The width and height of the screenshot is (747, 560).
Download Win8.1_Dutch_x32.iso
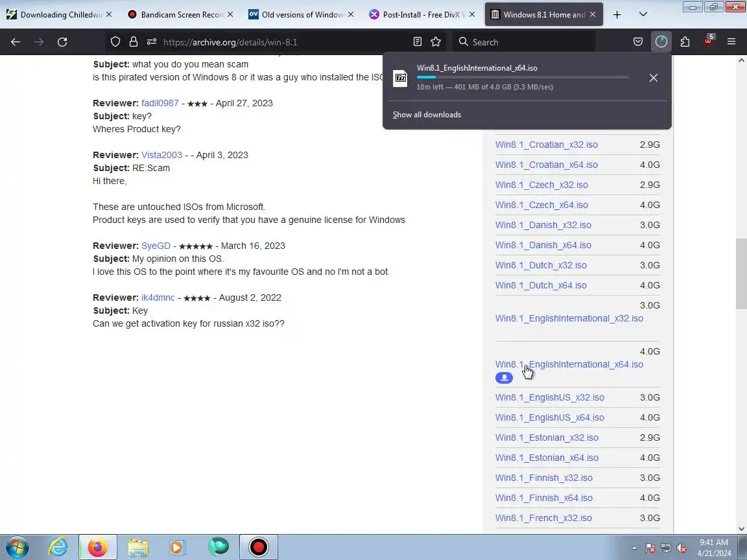click(x=541, y=265)
